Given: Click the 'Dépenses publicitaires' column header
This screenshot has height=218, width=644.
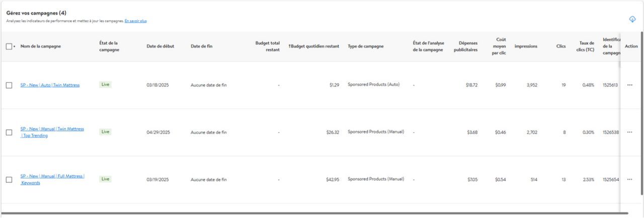Looking at the screenshot, I should click(x=465, y=46).
